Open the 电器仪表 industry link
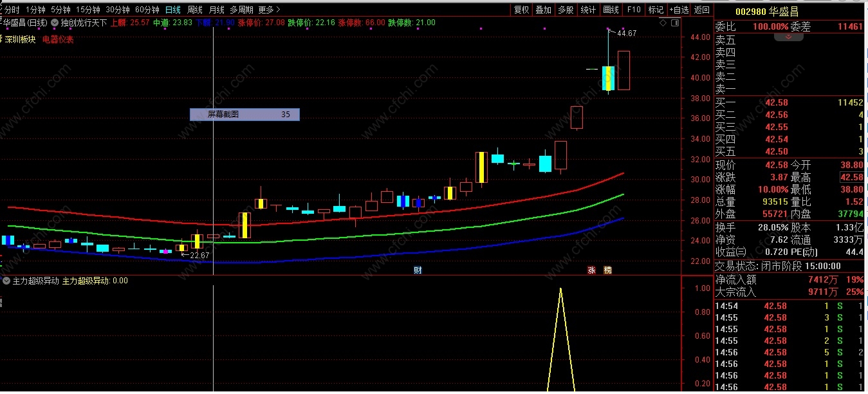868x394 pixels. [x=58, y=39]
